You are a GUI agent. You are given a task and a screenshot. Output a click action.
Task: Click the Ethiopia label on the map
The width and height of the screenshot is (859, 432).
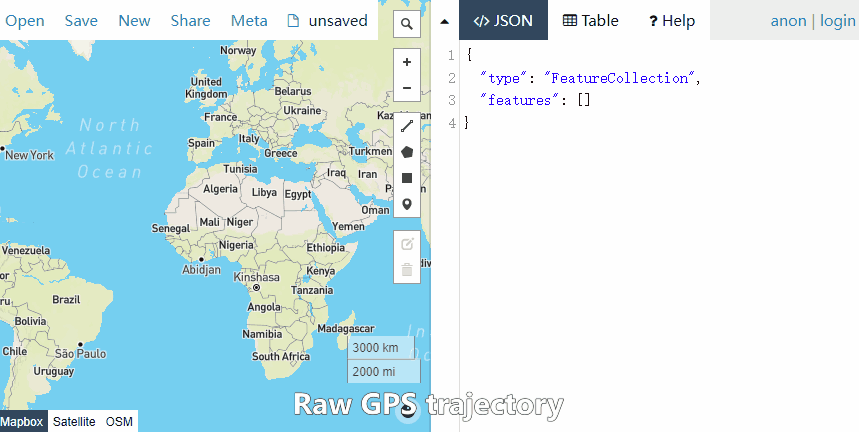click(x=325, y=247)
